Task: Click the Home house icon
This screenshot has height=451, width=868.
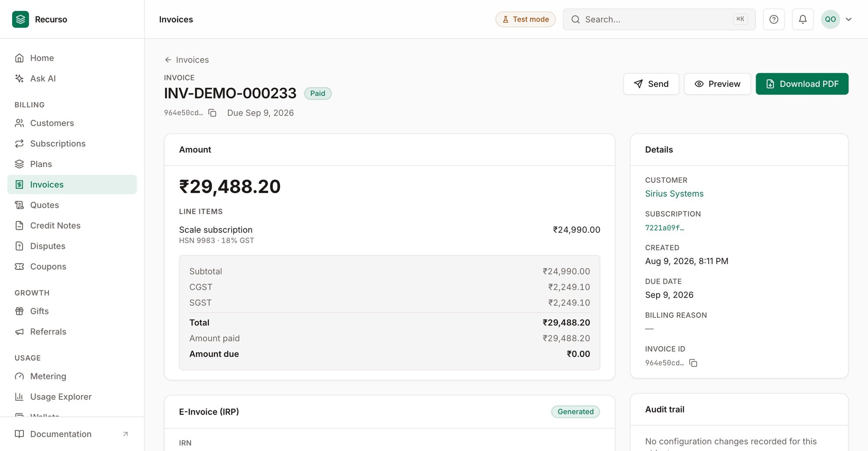Action: (x=19, y=58)
